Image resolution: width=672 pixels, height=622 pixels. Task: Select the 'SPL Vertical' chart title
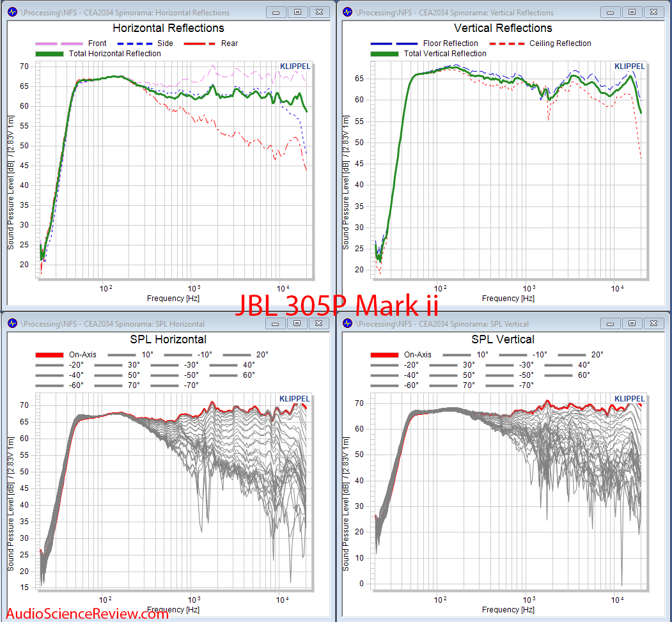[503, 339]
